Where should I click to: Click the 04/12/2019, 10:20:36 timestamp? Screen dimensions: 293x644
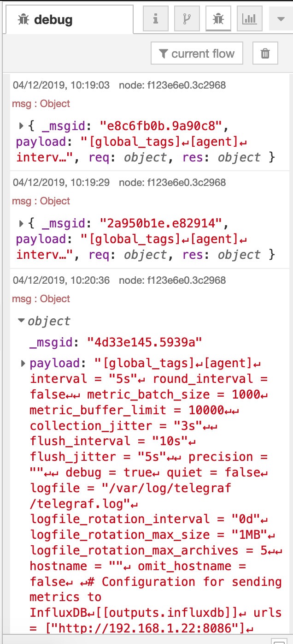click(61, 280)
